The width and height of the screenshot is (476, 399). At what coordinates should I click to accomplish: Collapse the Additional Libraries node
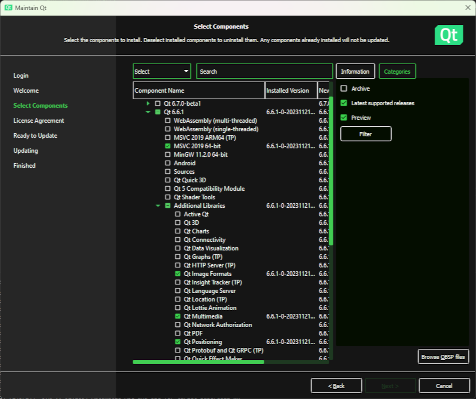158,206
